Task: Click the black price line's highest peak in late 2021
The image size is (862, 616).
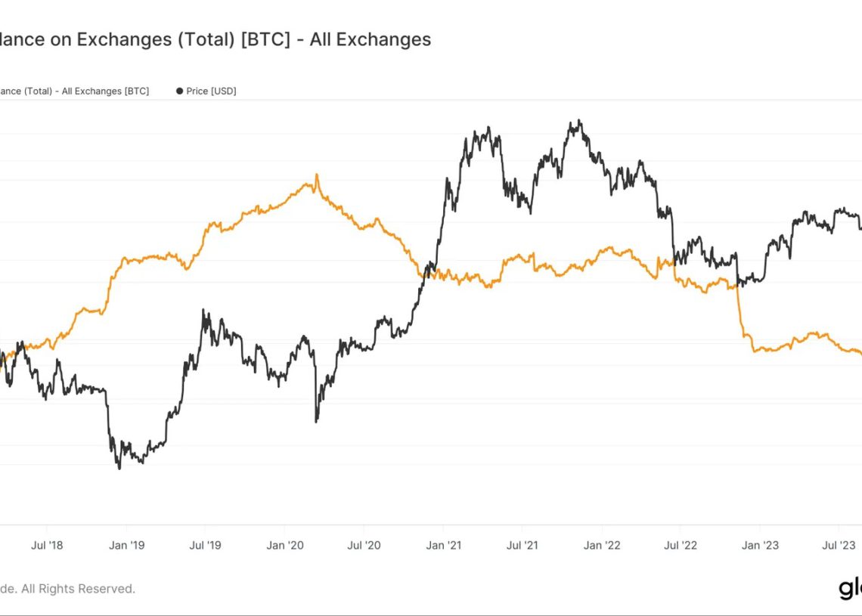Action: click(x=578, y=120)
